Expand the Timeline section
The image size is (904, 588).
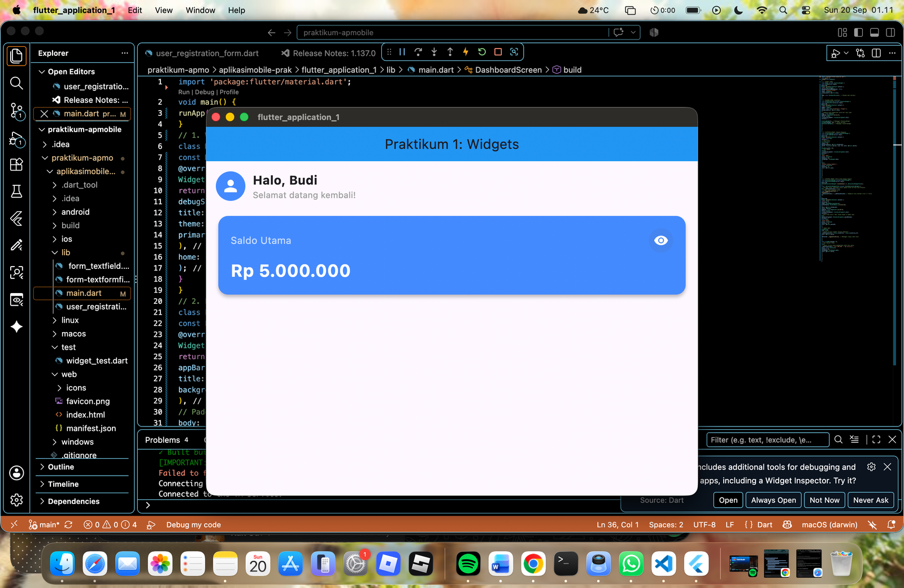[63, 484]
